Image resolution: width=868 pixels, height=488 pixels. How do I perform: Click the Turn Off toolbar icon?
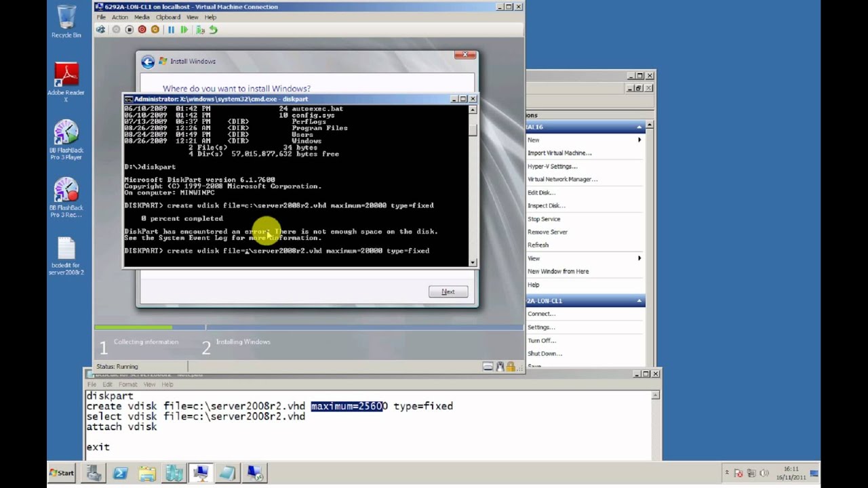[129, 30]
